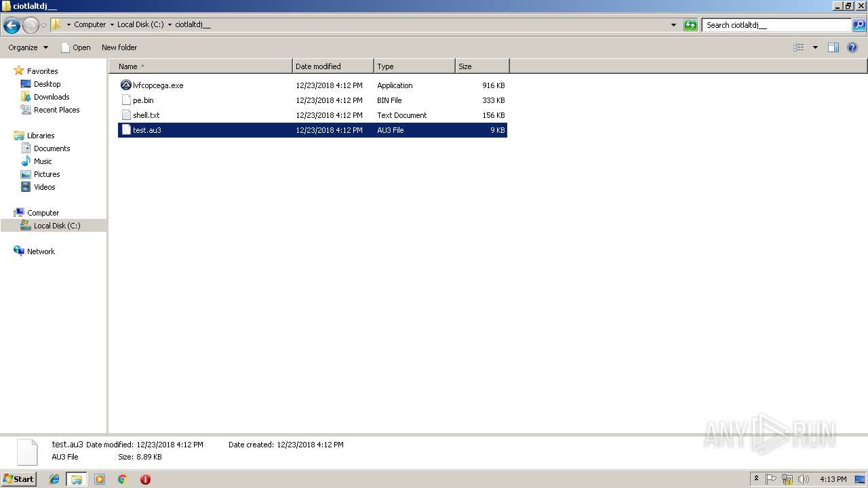Click the search magnifier icon
Viewport: 868px width, 488px height.
(x=859, y=25)
